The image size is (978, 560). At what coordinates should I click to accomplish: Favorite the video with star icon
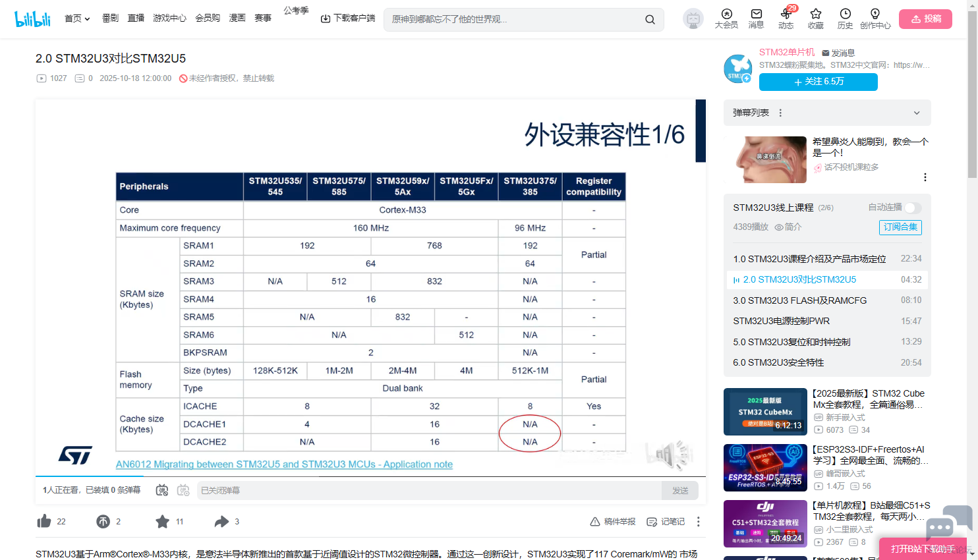point(163,522)
